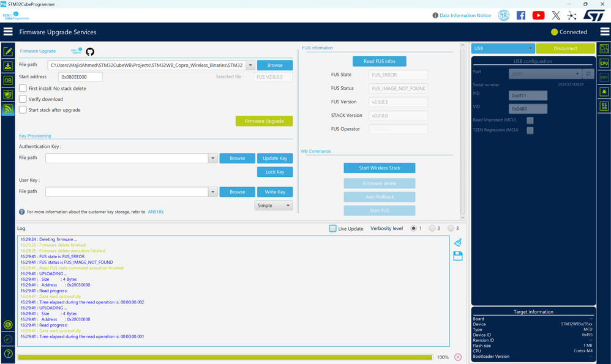This screenshot has height=364, width=611.
Task: Click the Firmware Upgrade button
Action: [x=264, y=121]
